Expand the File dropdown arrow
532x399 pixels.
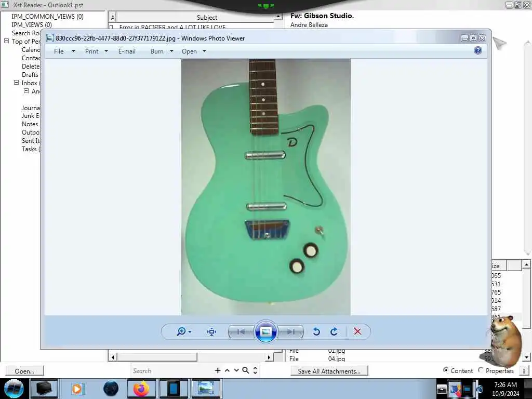point(73,51)
